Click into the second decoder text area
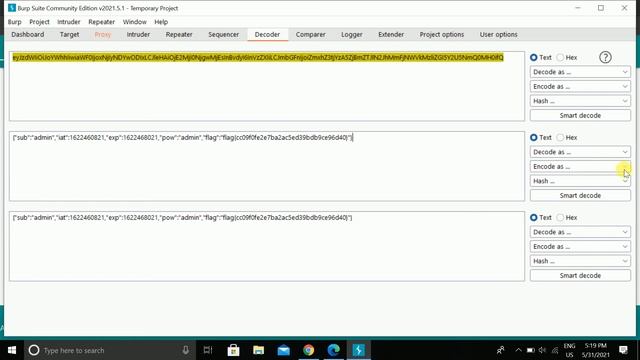 click(267, 166)
